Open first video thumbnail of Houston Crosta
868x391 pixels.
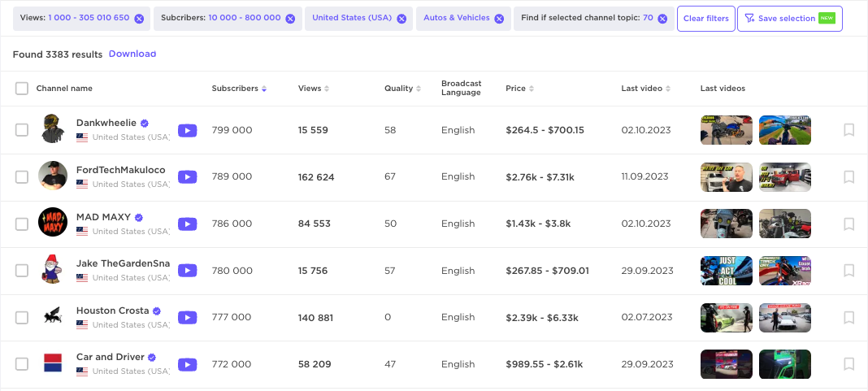(726, 318)
